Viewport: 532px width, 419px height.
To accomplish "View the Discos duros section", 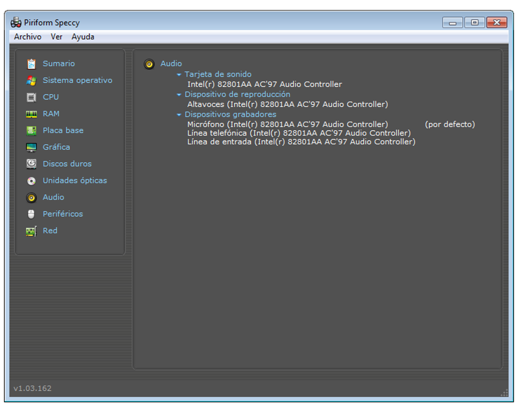I will point(67,164).
